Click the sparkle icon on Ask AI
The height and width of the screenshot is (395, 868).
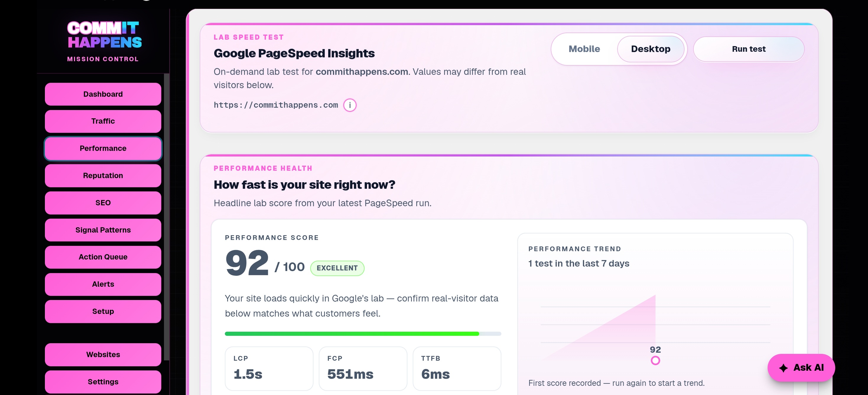coord(784,368)
